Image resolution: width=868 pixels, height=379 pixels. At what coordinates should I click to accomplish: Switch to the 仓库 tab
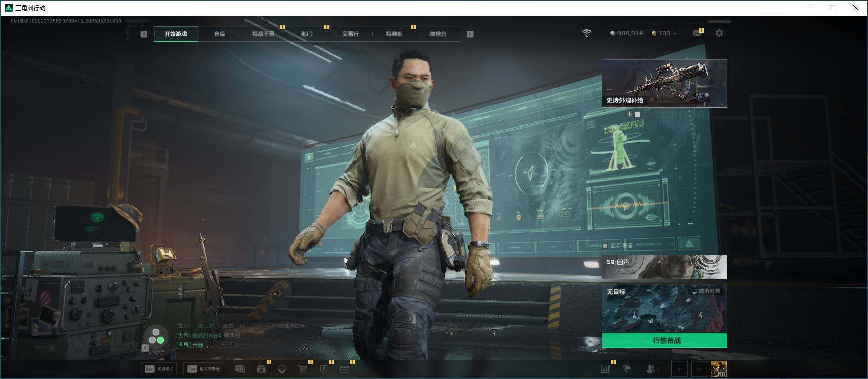tap(219, 34)
